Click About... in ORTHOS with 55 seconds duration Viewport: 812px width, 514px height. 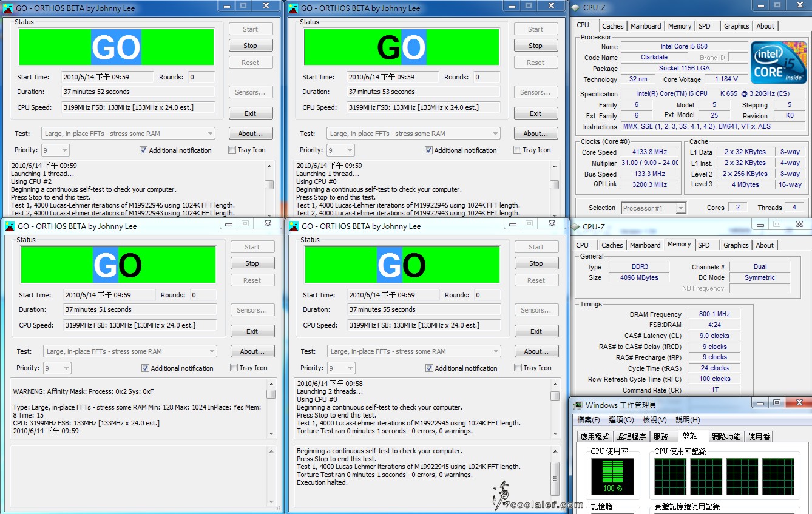tap(536, 351)
